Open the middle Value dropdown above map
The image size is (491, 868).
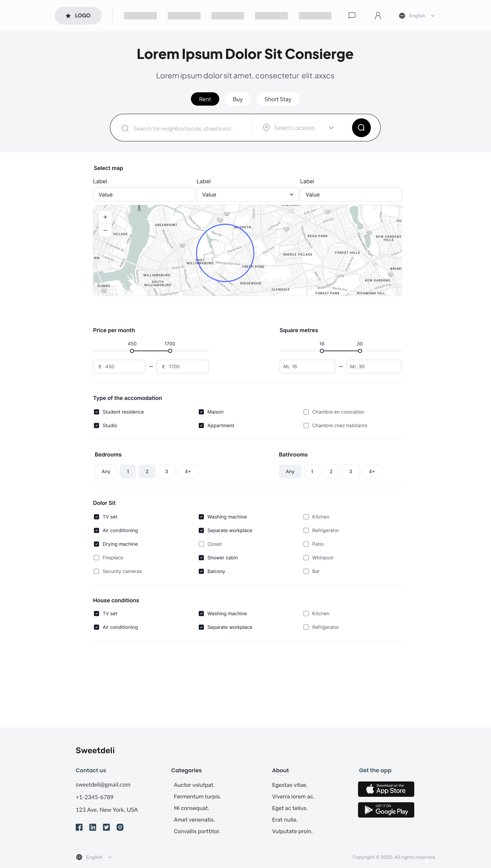point(247,195)
